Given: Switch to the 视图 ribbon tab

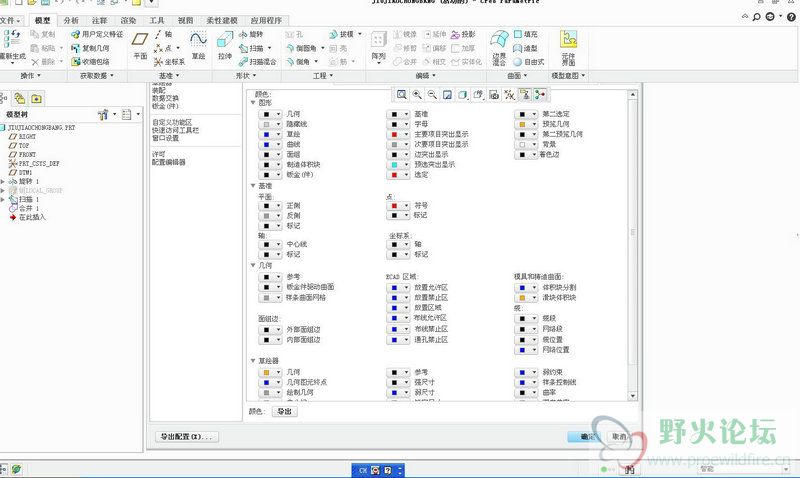Looking at the screenshot, I should point(185,20).
